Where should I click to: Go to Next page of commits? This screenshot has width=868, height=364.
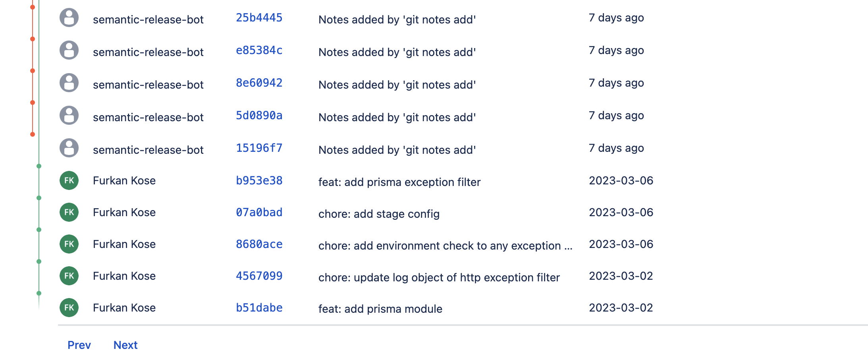click(125, 345)
